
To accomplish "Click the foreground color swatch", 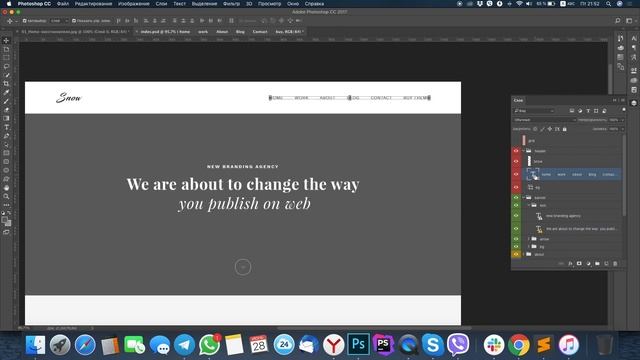I will click(x=4, y=220).
